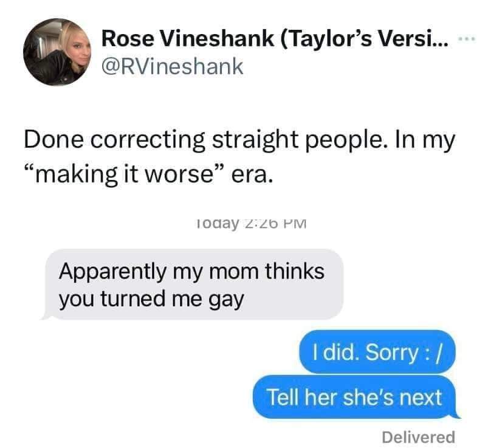Click the word "era." in the tweet
The width and height of the screenshot is (502, 448).
click(247, 176)
